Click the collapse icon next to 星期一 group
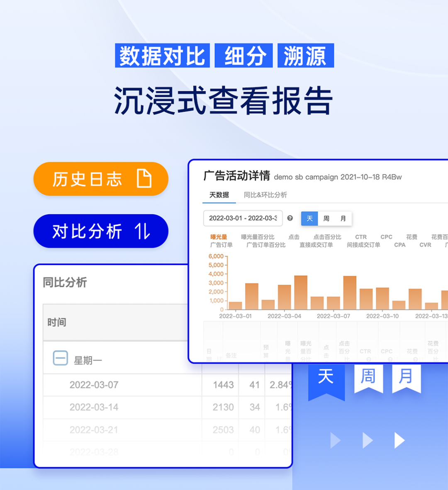Viewport: 448px width, 490px height. pyautogui.click(x=60, y=357)
